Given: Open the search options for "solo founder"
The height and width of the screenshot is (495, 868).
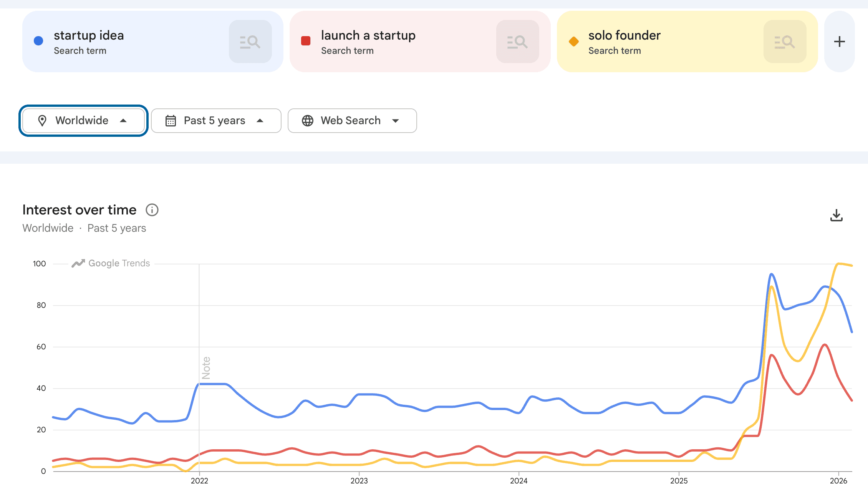Looking at the screenshot, I should (x=784, y=42).
